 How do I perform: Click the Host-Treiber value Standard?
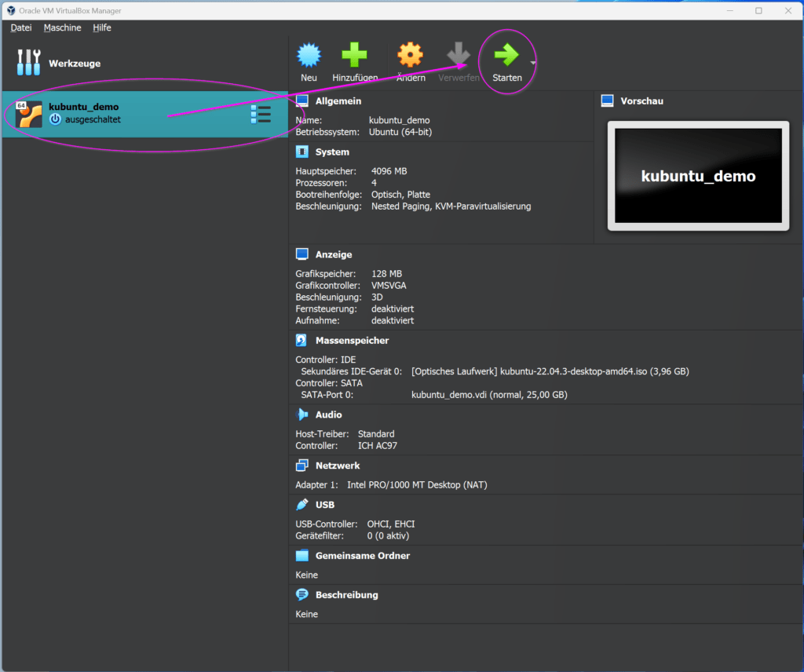coord(376,434)
